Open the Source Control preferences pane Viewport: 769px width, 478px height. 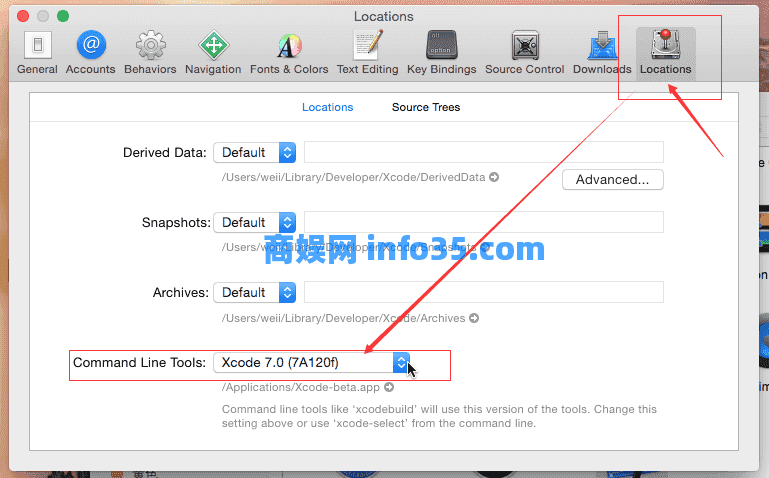pos(525,52)
